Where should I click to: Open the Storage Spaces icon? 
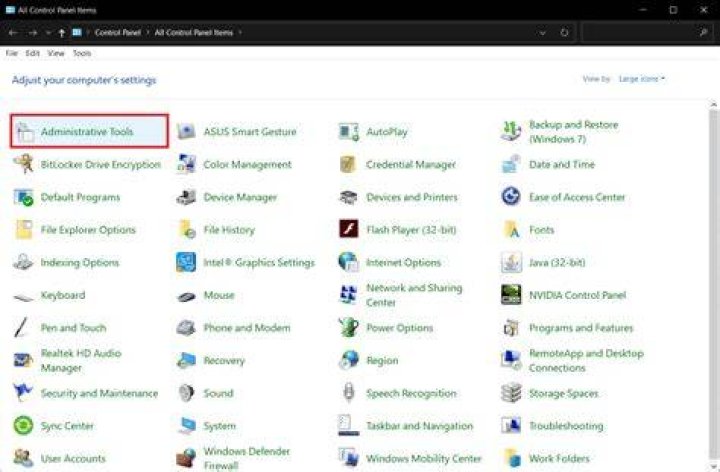tap(511, 393)
